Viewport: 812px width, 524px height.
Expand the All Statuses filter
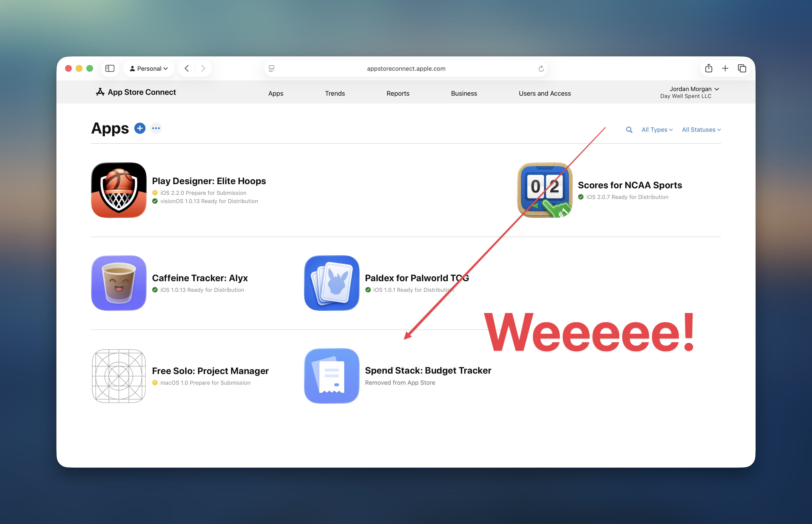pyautogui.click(x=701, y=130)
